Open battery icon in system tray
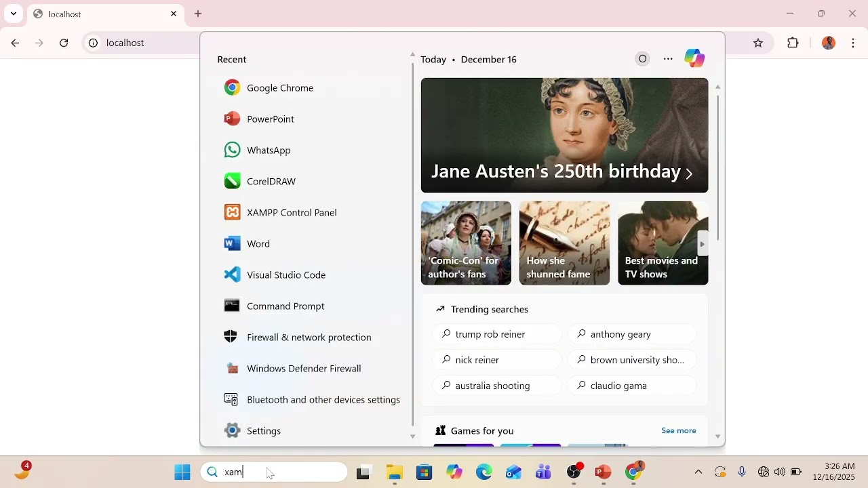Image resolution: width=868 pixels, height=488 pixels. click(x=795, y=472)
